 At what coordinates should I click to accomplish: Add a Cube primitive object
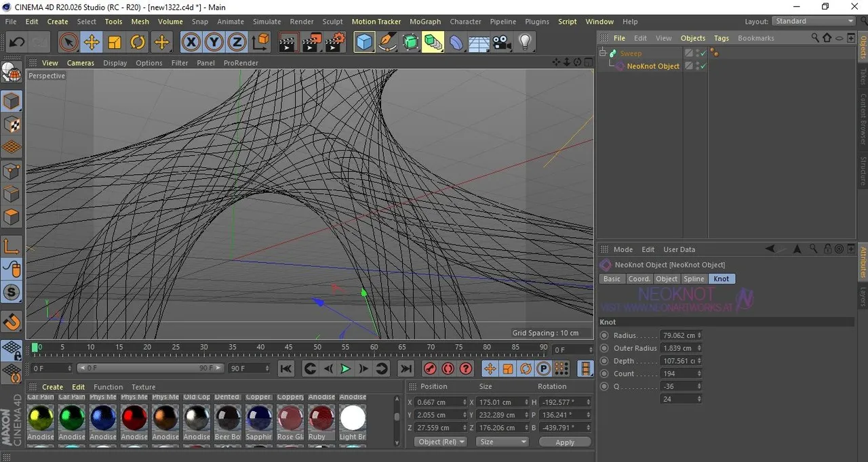point(365,42)
